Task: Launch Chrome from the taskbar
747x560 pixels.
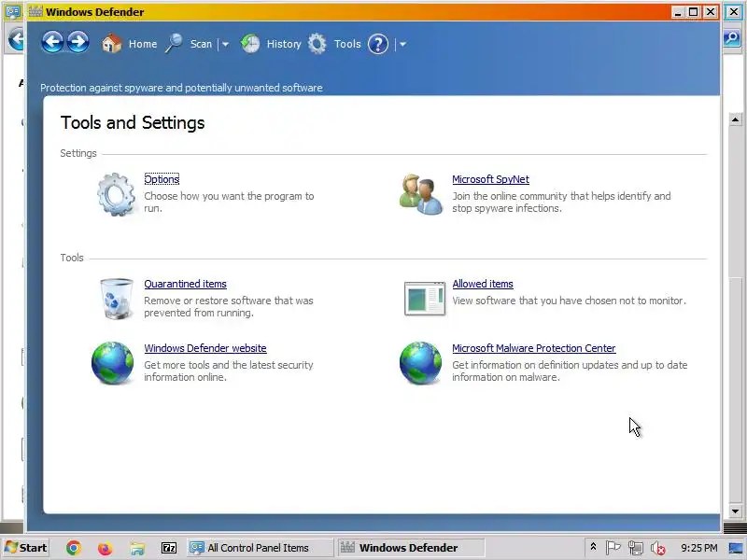Action: click(x=74, y=548)
